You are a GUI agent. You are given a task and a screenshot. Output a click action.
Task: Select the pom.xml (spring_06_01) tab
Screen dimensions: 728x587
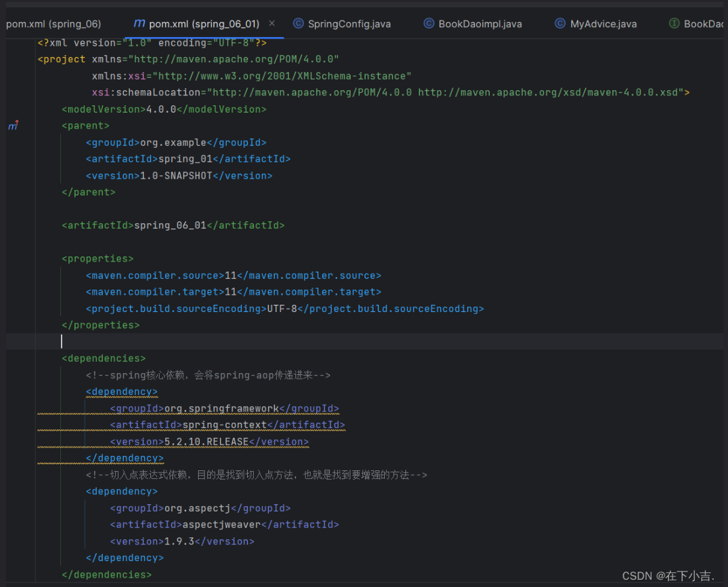click(x=204, y=24)
